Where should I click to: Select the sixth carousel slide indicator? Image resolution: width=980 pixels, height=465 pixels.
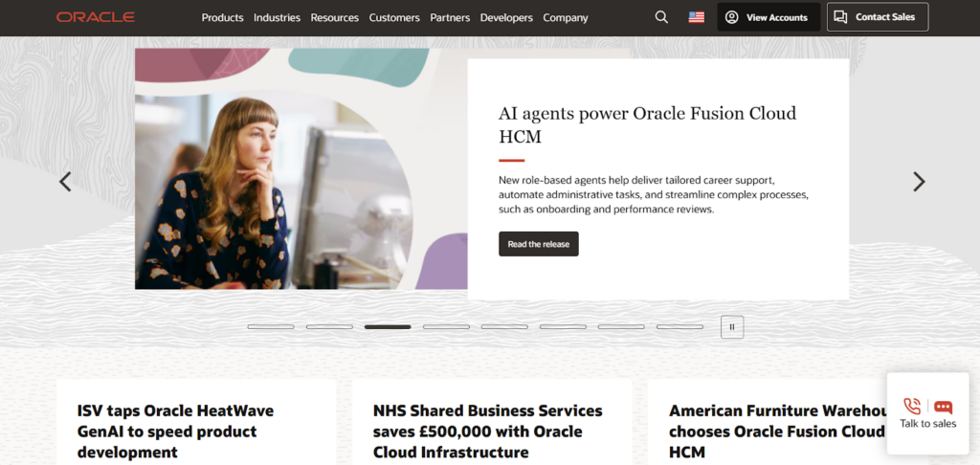[563, 327]
